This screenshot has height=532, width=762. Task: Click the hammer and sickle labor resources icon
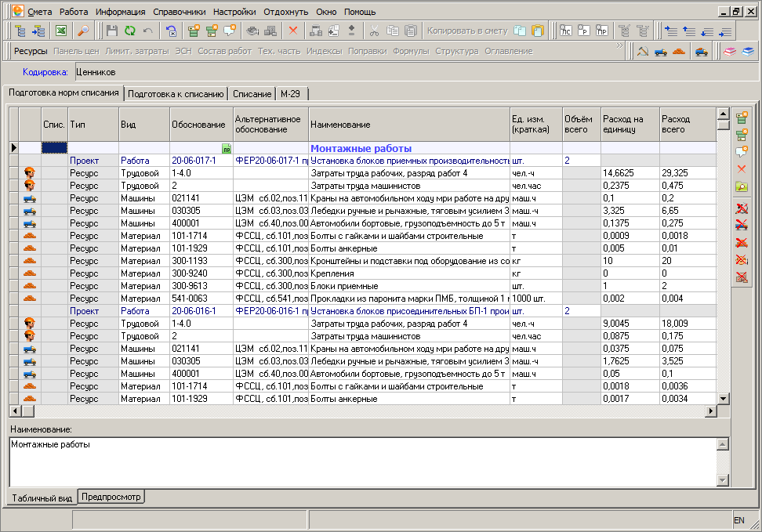coord(643,52)
